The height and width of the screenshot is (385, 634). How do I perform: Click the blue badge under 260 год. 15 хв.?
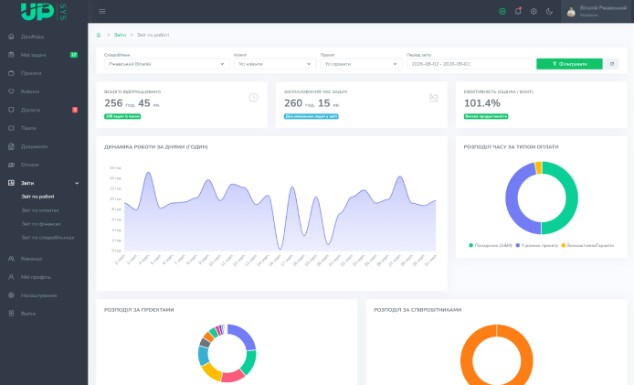[311, 116]
